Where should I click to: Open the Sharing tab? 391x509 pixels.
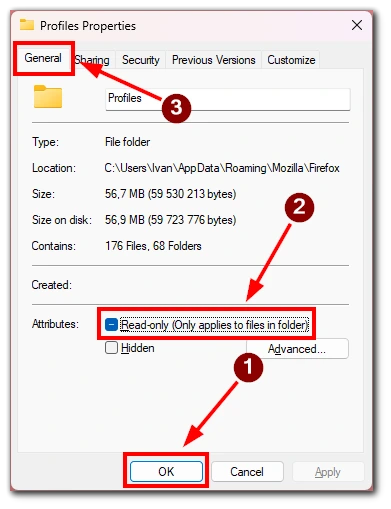pos(93,60)
